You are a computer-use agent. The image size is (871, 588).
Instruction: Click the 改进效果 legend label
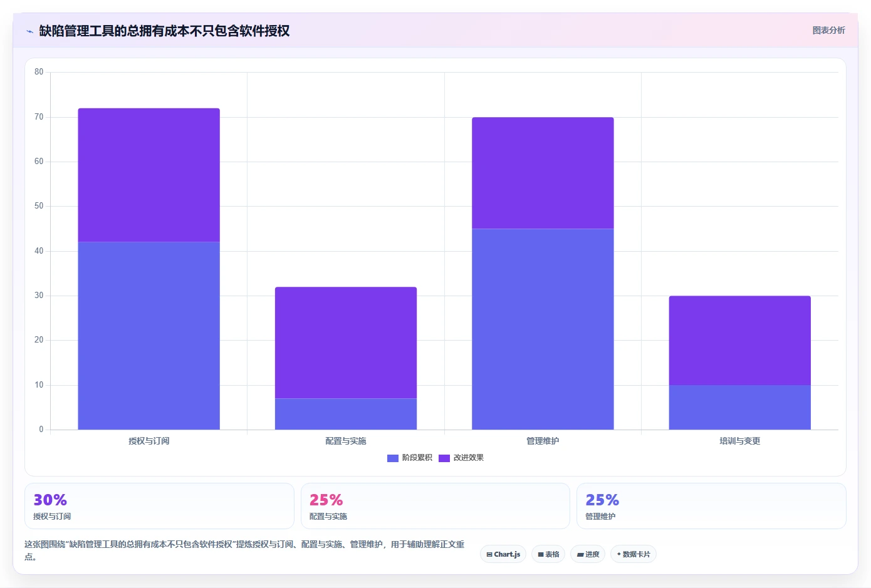click(469, 458)
